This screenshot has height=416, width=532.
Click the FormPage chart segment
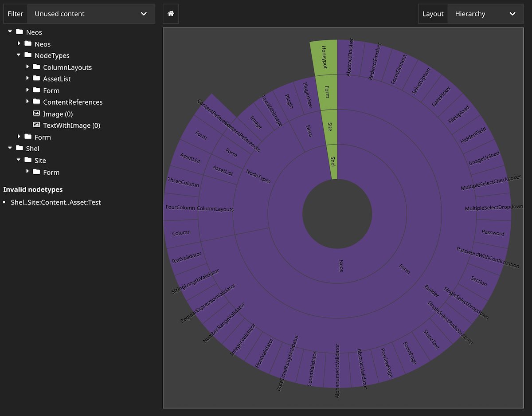coord(410,353)
